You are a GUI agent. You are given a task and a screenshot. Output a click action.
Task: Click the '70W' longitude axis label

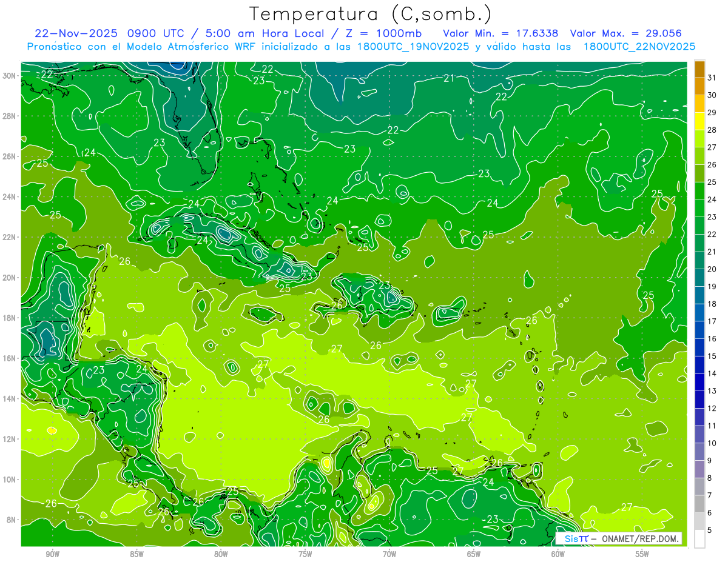[389, 554]
